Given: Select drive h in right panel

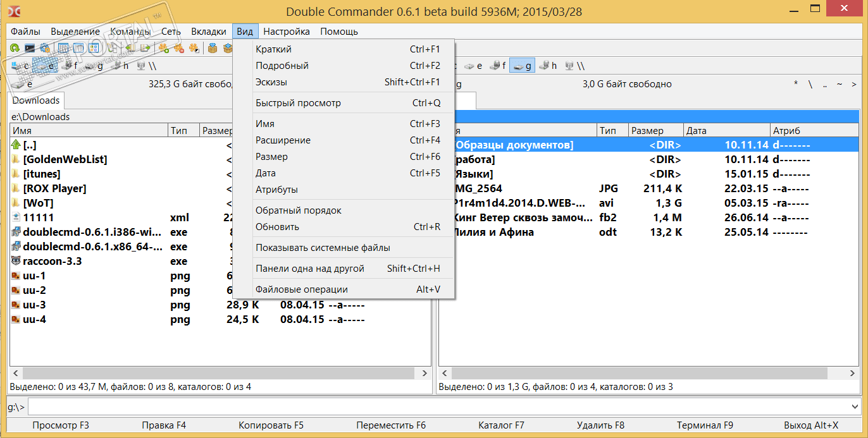Looking at the screenshot, I should pyautogui.click(x=547, y=65).
